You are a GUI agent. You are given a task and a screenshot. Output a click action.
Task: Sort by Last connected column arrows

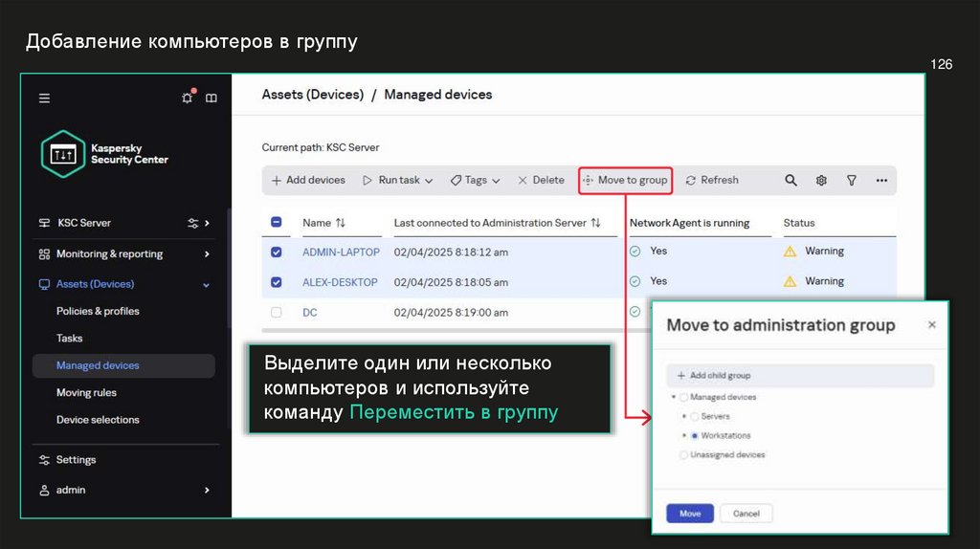click(x=595, y=223)
